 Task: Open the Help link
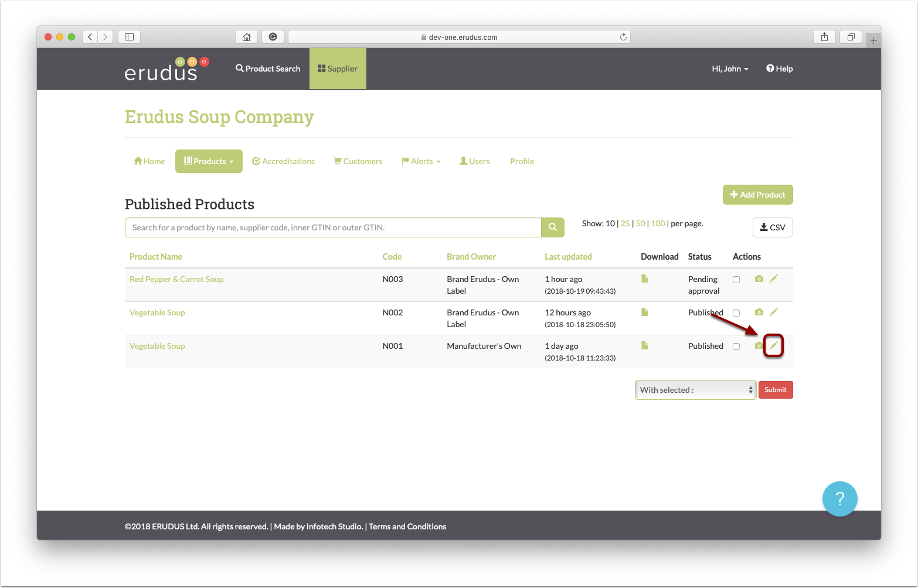pos(779,69)
